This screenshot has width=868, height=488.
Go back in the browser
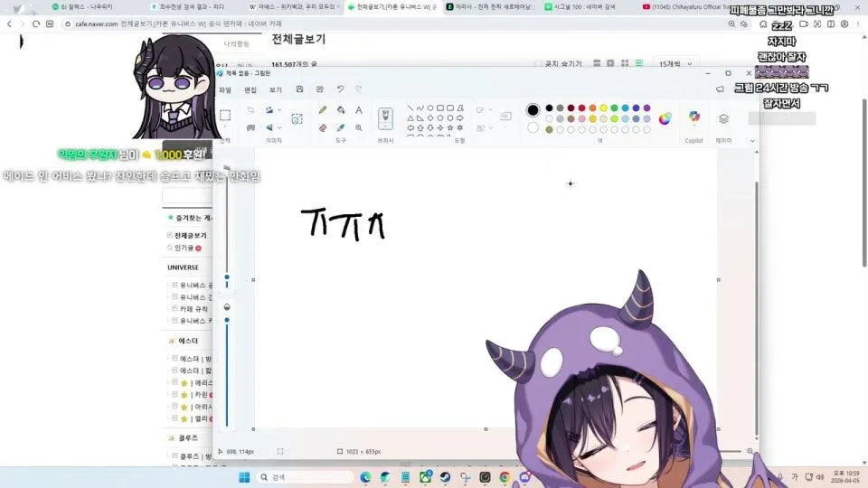9,23
